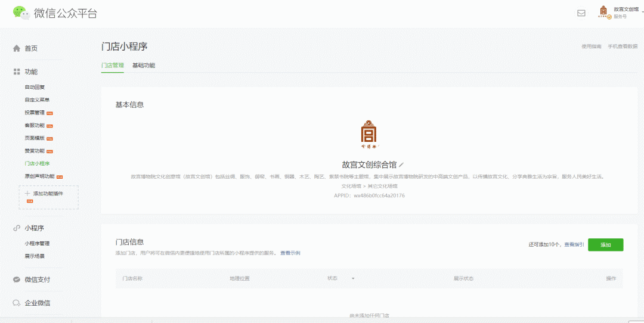This screenshot has width=644, height=323.
Task: Click 文化场馆 > 其它文化场馆 category text
Action: point(369,186)
